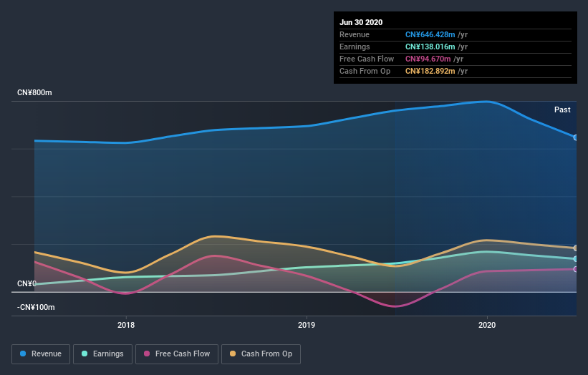Toggle the Free Cash Flow legend button

pyautogui.click(x=177, y=354)
